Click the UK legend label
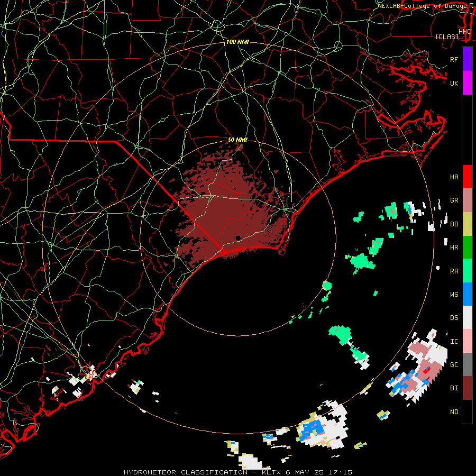The height and width of the screenshot is (476, 476). tap(454, 83)
